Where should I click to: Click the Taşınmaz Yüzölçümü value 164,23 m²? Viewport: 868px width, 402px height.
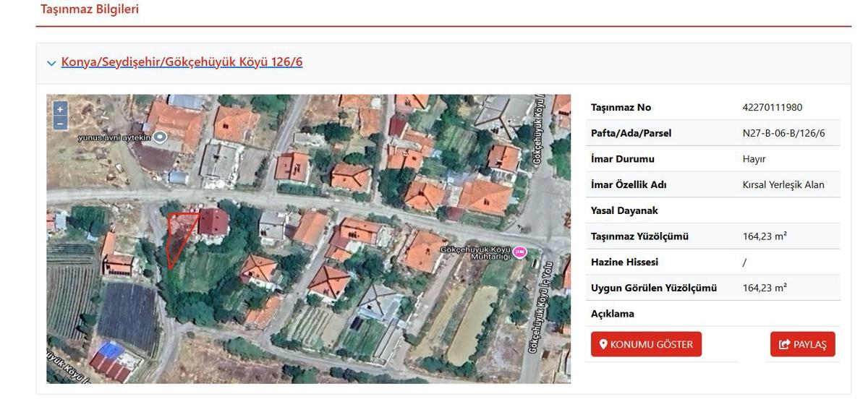(765, 236)
